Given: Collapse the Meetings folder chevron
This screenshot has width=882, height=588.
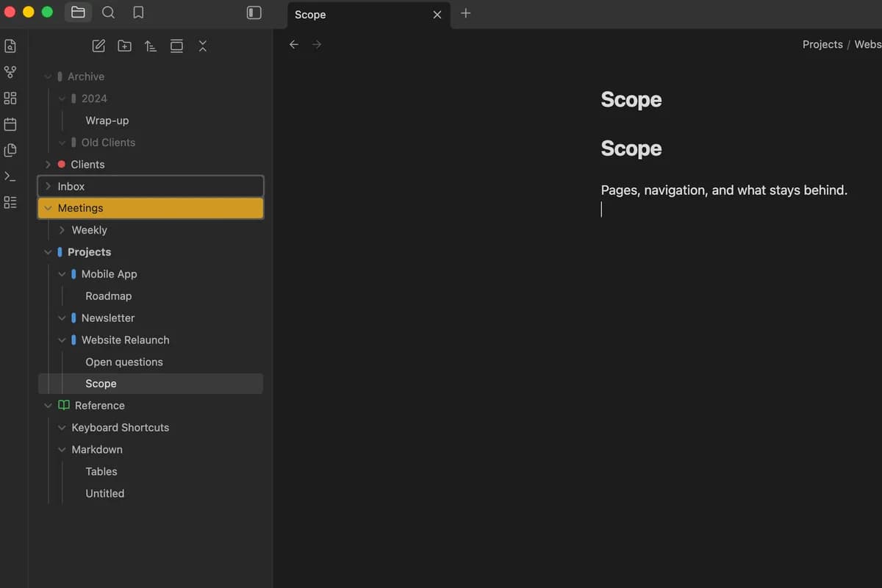Looking at the screenshot, I should [49, 209].
